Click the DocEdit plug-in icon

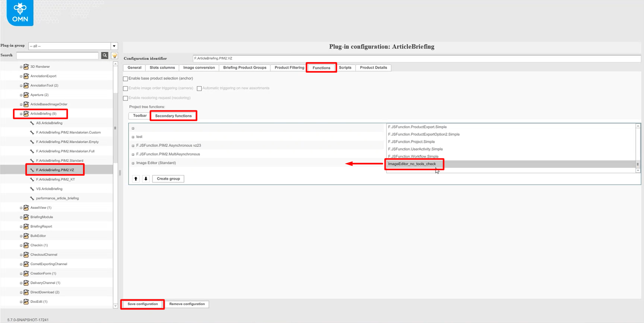click(x=26, y=302)
